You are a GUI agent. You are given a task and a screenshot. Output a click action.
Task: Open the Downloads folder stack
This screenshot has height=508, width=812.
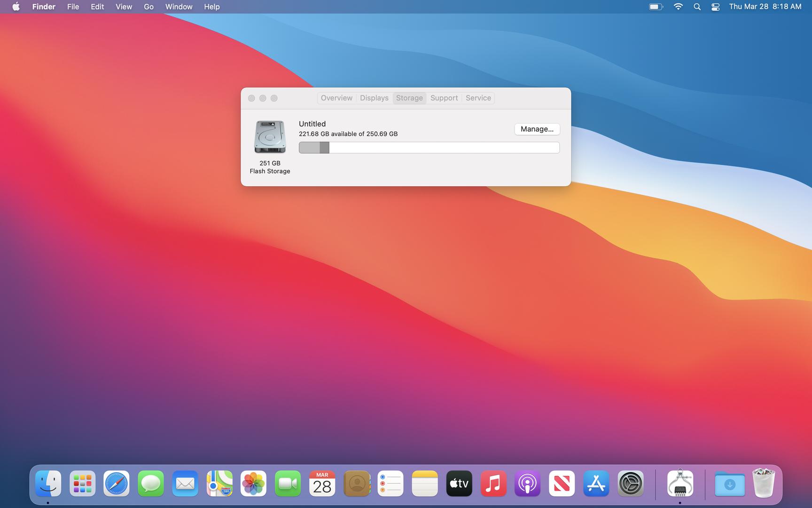pyautogui.click(x=729, y=484)
